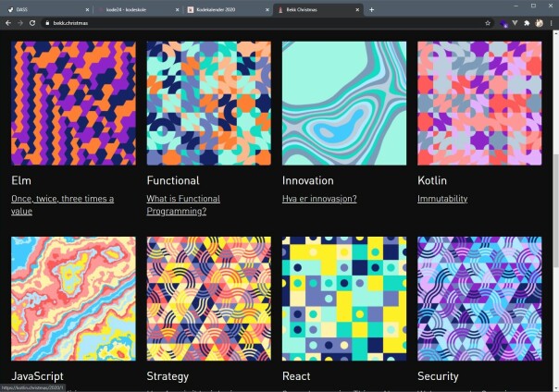This screenshot has width=559, height=392.
Task: Open 'Hva er innovasjon?' article link
Action: 319,199
